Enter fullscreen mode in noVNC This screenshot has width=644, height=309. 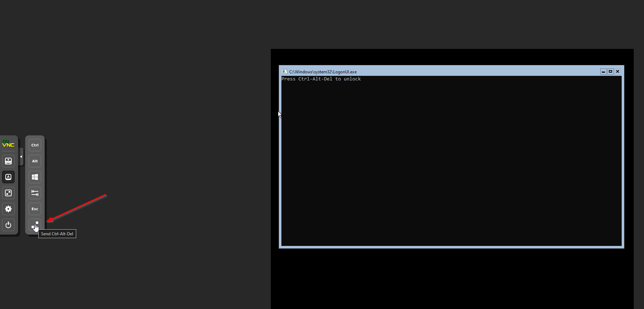pos(9,193)
